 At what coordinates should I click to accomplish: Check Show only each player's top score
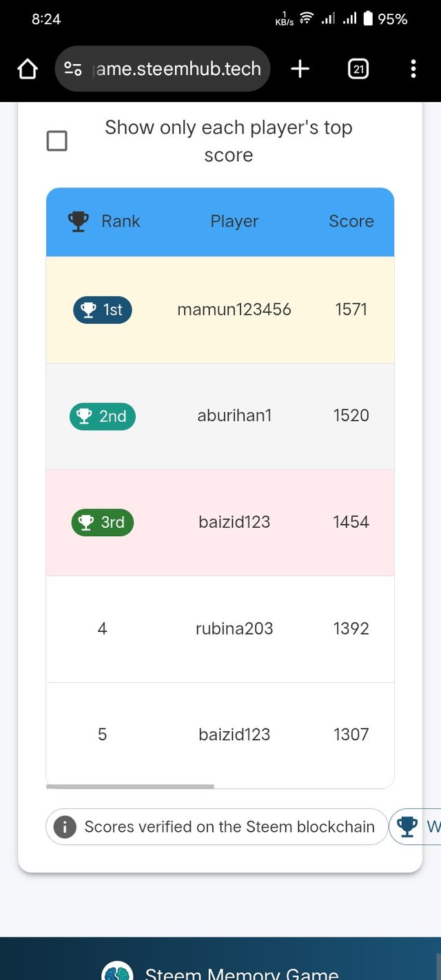coord(57,141)
